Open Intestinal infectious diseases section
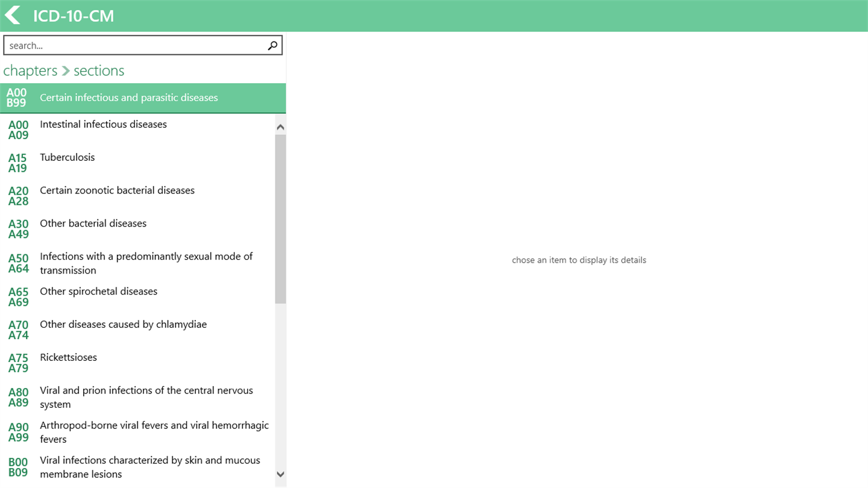Image resolution: width=868 pixels, height=488 pixels. pos(137,130)
